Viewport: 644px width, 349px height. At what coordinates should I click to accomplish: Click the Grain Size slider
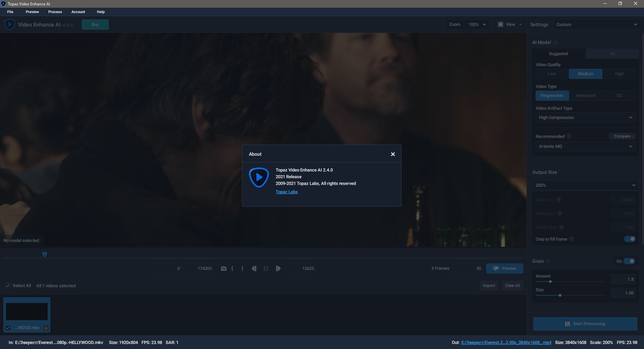pyautogui.click(x=570, y=295)
